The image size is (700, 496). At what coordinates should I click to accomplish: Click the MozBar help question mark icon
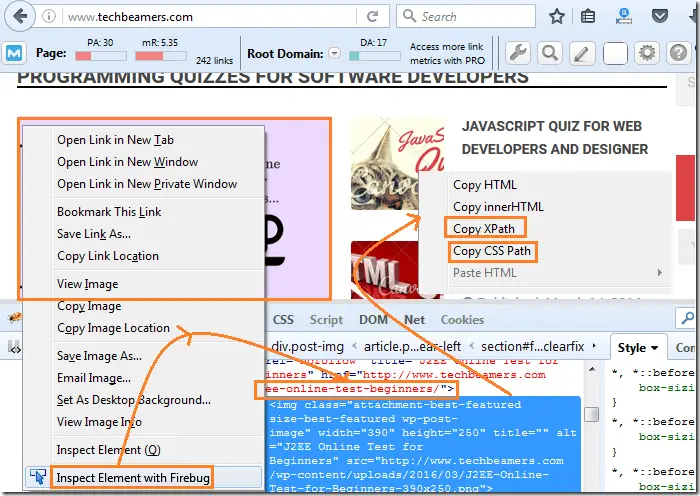click(681, 54)
